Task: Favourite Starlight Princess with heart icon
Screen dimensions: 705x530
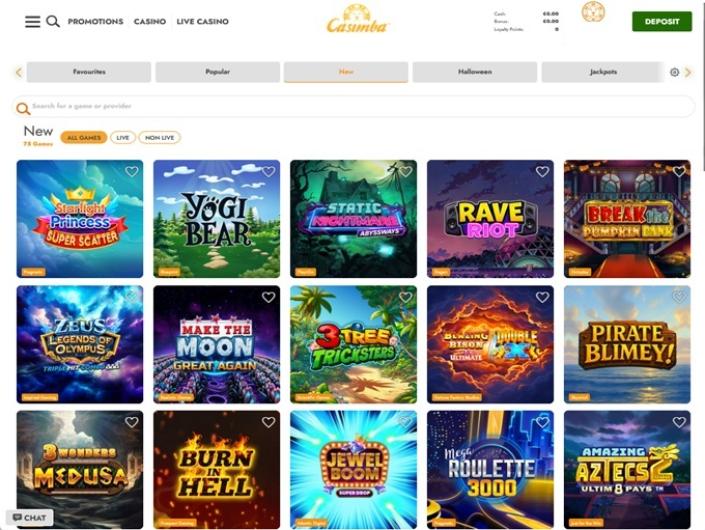Action: click(132, 171)
